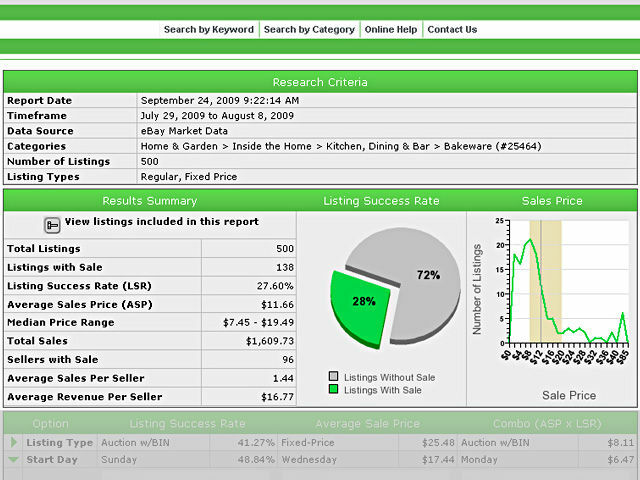Expand the Listing Type row arrow

tap(13, 442)
